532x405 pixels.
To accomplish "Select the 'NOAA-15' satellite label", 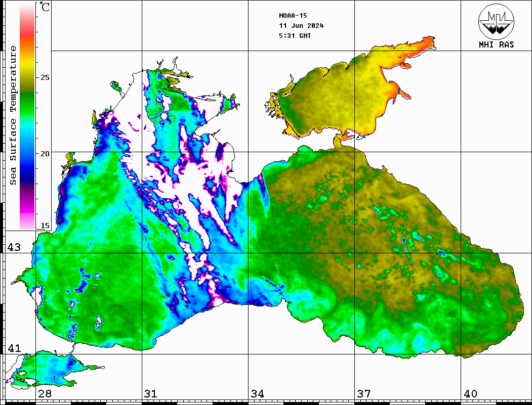I will (x=293, y=16).
